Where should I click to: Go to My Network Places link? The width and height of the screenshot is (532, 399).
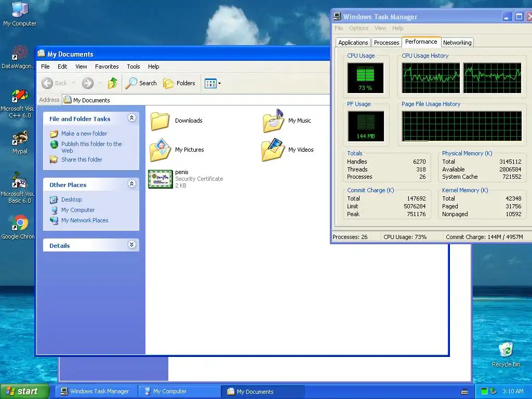(x=85, y=220)
